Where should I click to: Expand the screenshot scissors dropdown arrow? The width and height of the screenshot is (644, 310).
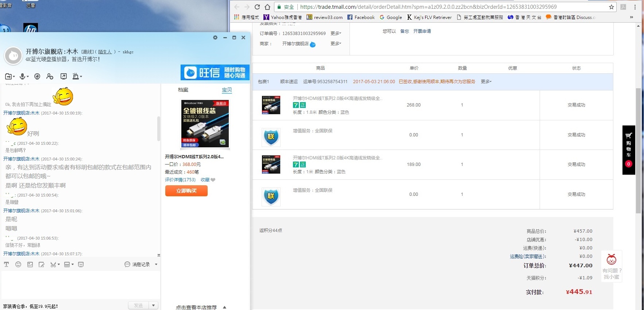[x=58, y=265]
